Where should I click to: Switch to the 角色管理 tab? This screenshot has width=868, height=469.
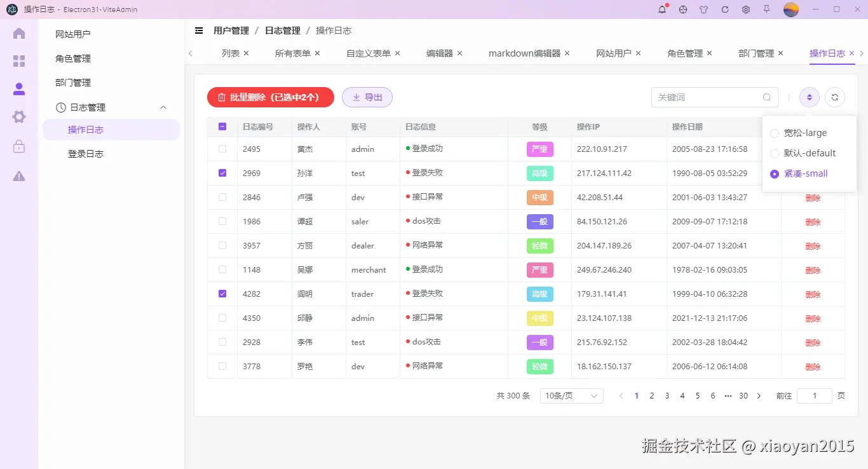(684, 53)
